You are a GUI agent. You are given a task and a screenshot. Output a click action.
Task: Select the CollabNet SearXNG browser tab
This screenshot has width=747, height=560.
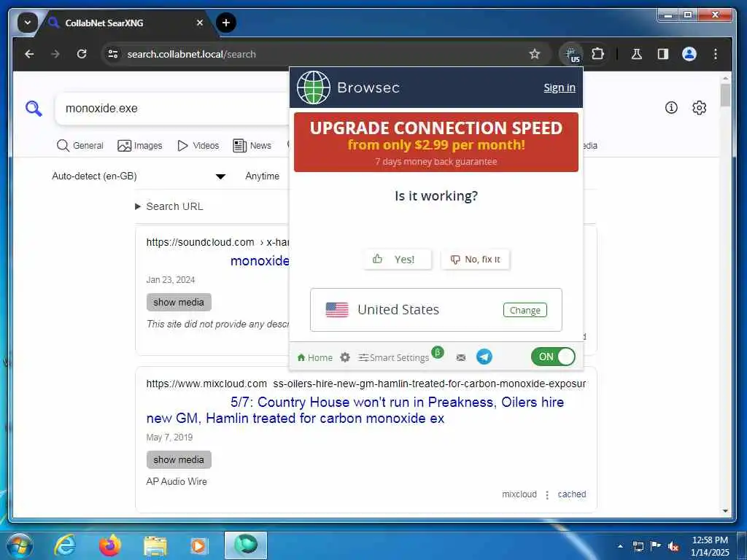coord(126,23)
